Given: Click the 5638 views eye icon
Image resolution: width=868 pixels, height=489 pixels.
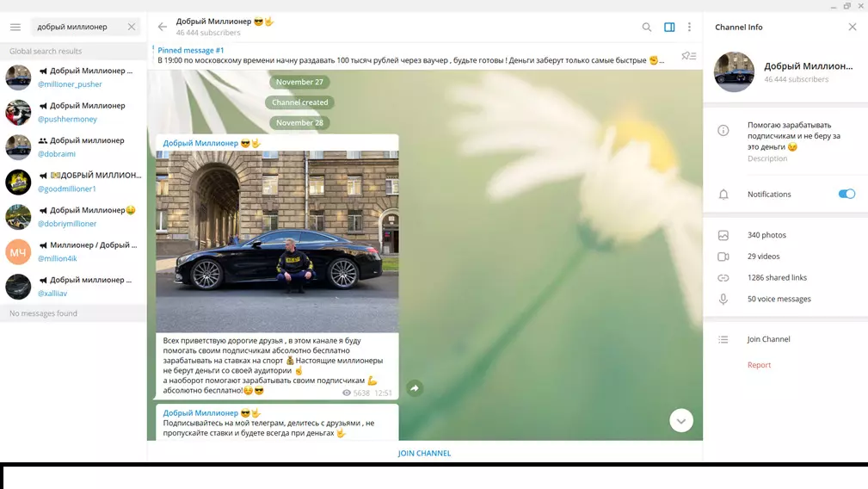Looking at the screenshot, I should point(347,393).
